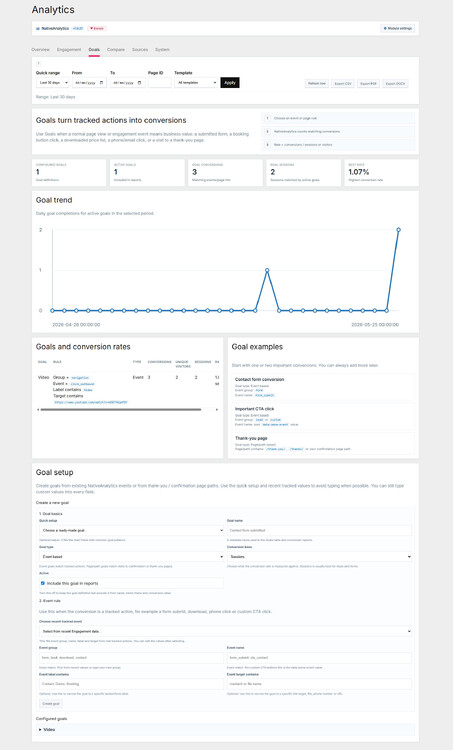The width and height of the screenshot is (453, 750).
Task: Click the Donate heart badge
Action: [x=97, y=29]
